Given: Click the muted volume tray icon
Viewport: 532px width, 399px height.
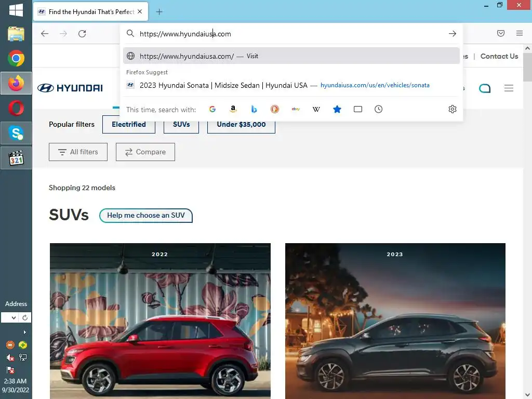Looking at the screenshot, I should pos(10,357).
